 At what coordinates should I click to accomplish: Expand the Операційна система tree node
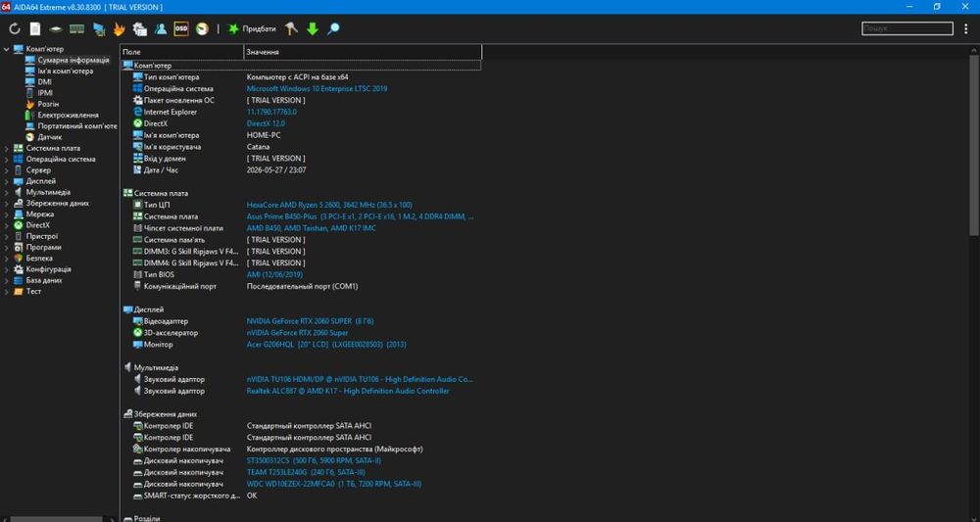pos(6,160)
